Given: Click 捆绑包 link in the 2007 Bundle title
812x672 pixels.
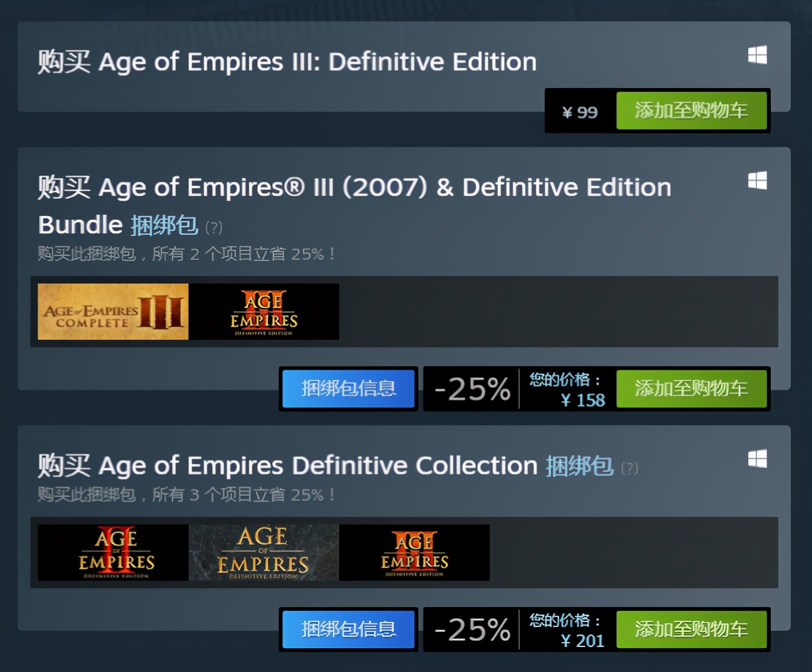Looking at the screenshot, I should (164, 225).
